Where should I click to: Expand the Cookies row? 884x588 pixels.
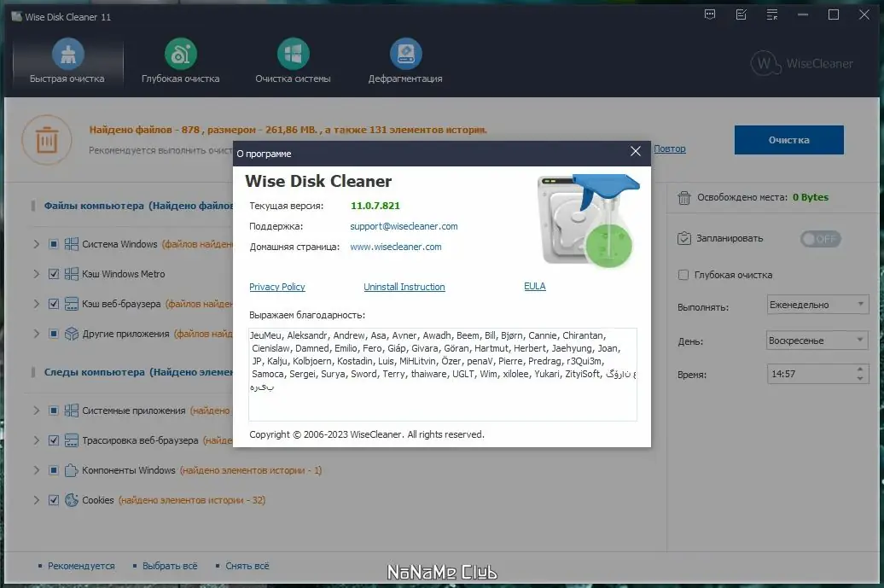[36, 500]
